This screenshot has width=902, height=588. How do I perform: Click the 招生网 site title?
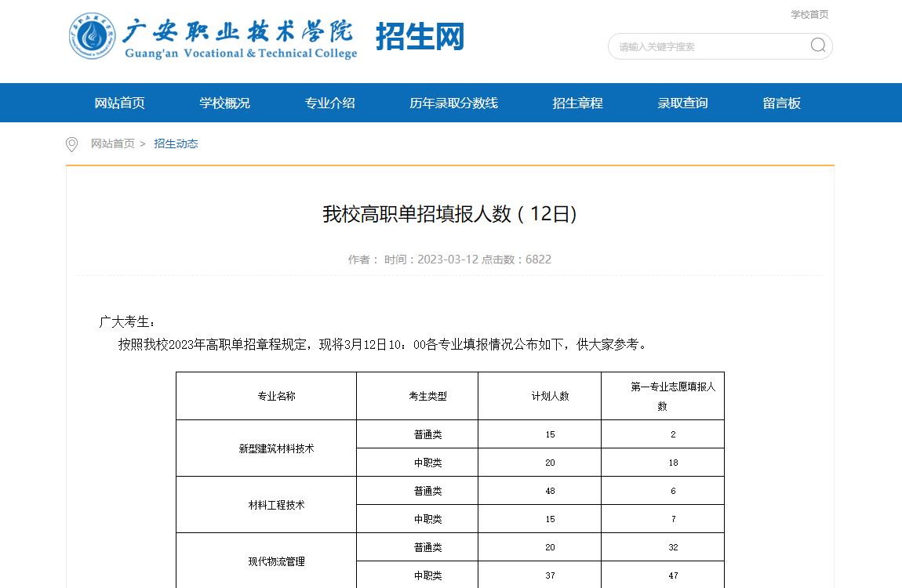pos(420,37)
